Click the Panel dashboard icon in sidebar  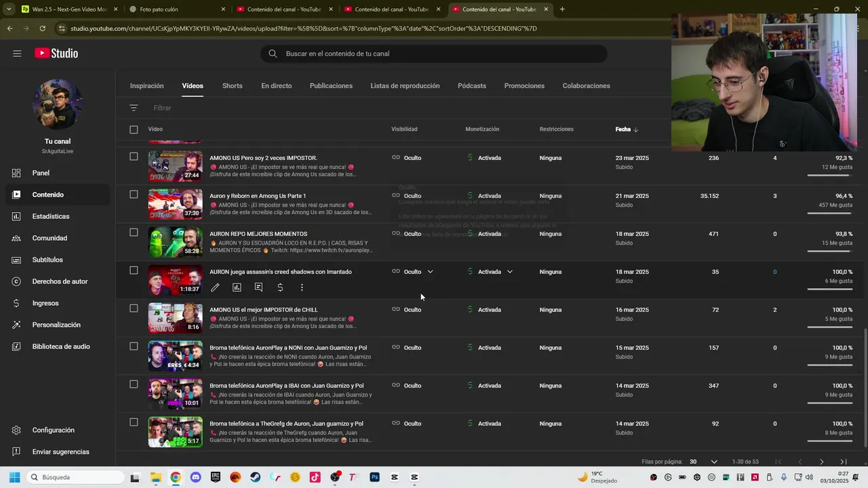(x=16, y=173)
